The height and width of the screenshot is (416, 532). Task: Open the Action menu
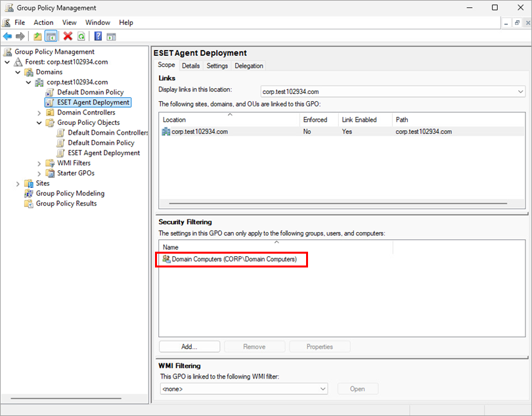[x=43, y=22]
